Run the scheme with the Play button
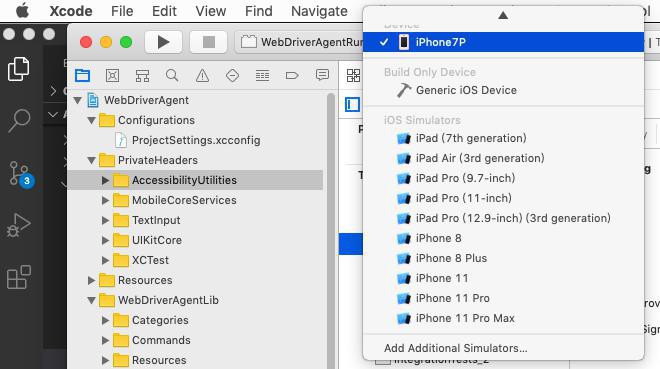Image resolution: width=660 pixels, height=369 pixels. 163,42
